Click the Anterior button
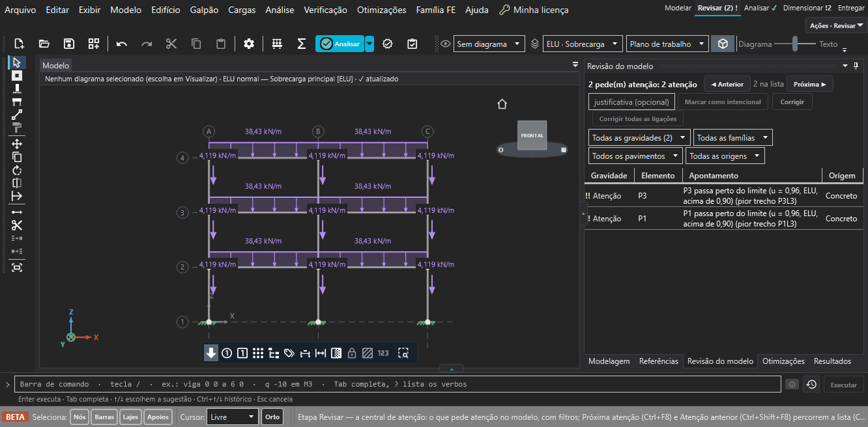This screenshot has height=427, width=868. (727, 84)
